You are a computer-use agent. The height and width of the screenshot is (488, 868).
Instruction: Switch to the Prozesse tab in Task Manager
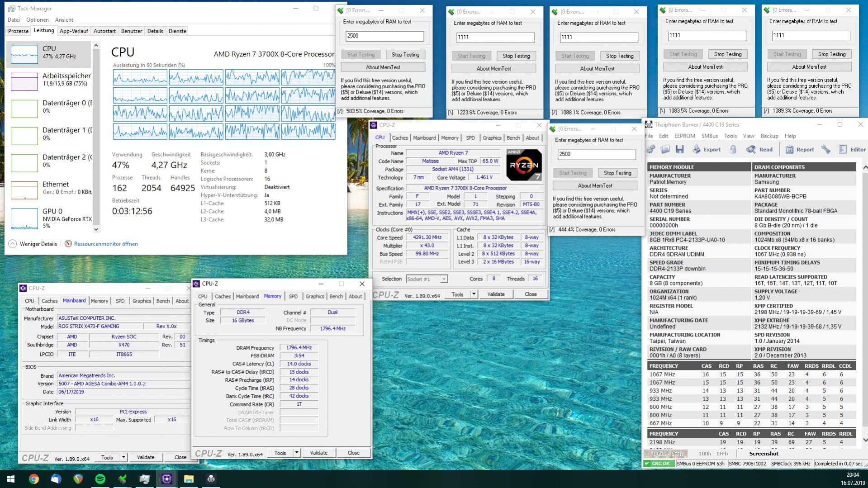pyautogui.click(x=18, y=31)
